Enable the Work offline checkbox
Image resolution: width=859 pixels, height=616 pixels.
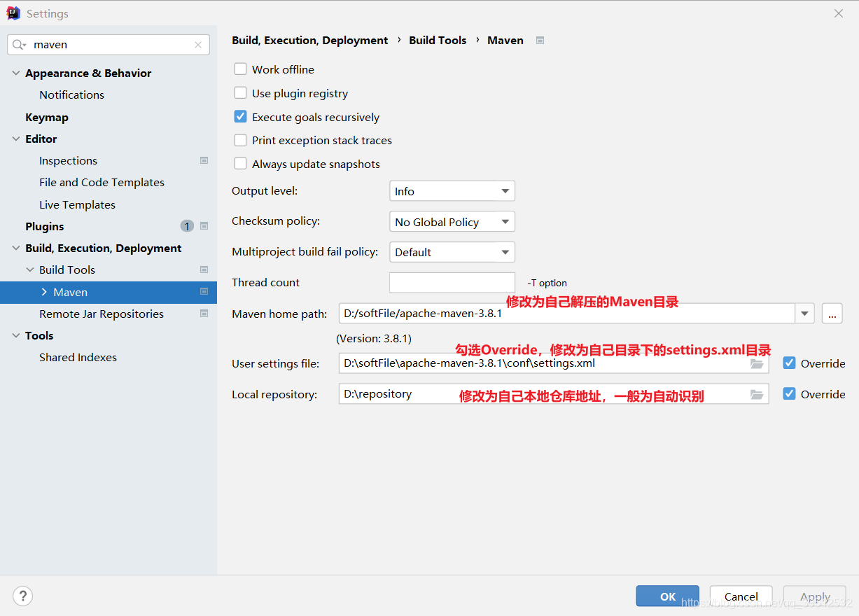pos(241,69)
